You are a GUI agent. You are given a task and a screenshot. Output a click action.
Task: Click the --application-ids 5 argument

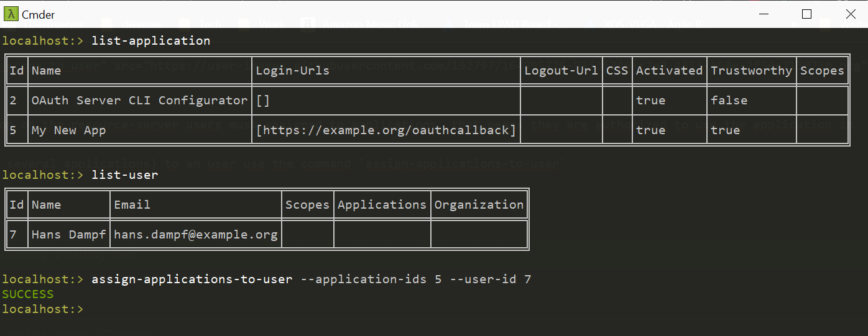coord(371,279)
